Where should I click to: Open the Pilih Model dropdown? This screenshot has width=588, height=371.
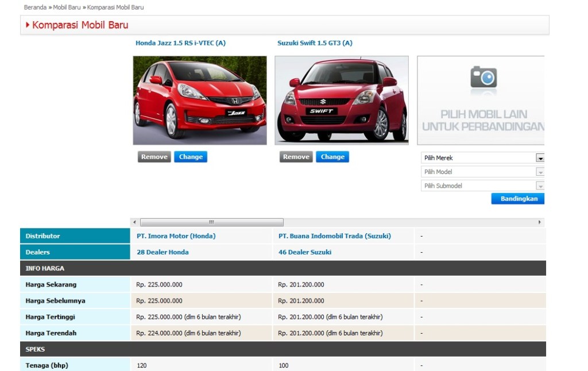pyautogui.click(x=482, y=172)
